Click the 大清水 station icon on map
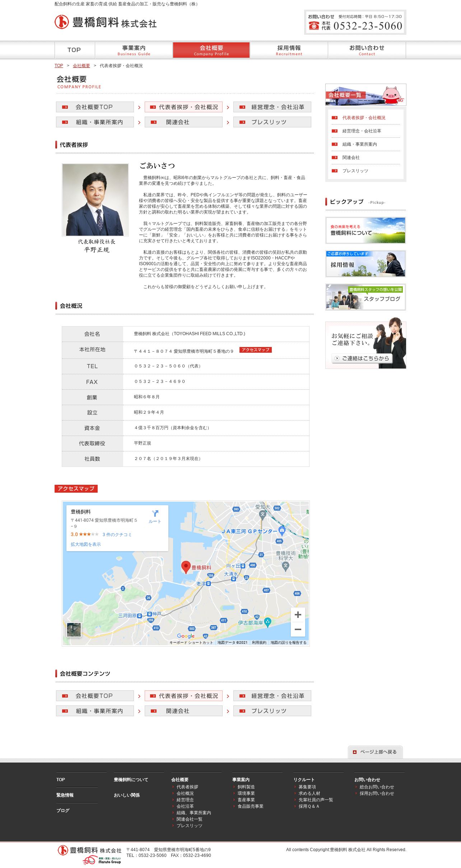 [234, 579]
